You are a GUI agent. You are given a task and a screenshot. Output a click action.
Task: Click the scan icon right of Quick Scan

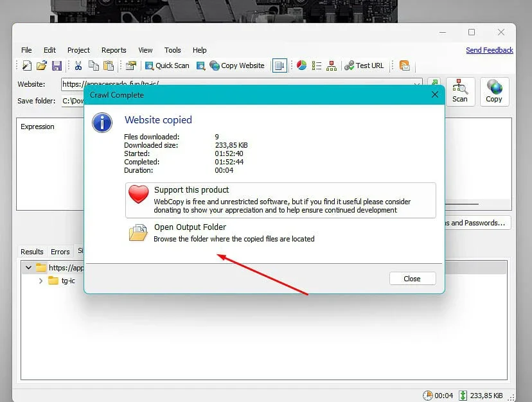pyautogui.click(x=201, y=66)
